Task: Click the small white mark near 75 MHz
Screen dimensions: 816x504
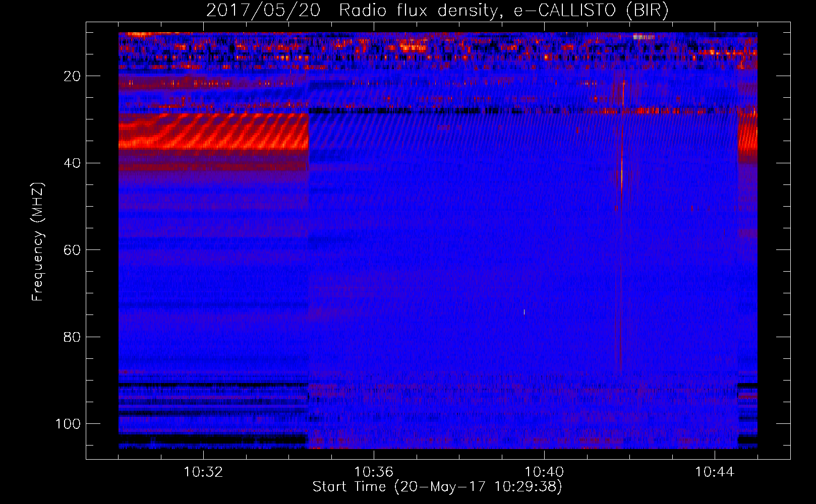Action: [524, 312]
